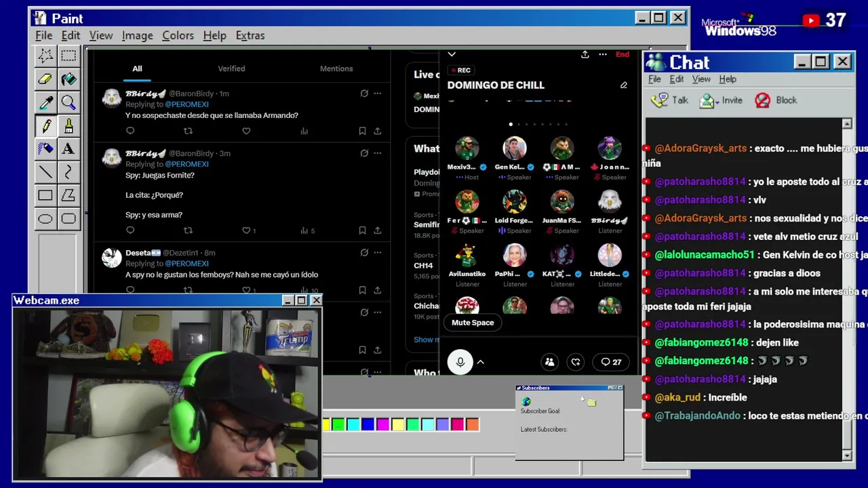Open Paint's Extras menu
This screenshot has width=868, height=488.
click(250, 35)
